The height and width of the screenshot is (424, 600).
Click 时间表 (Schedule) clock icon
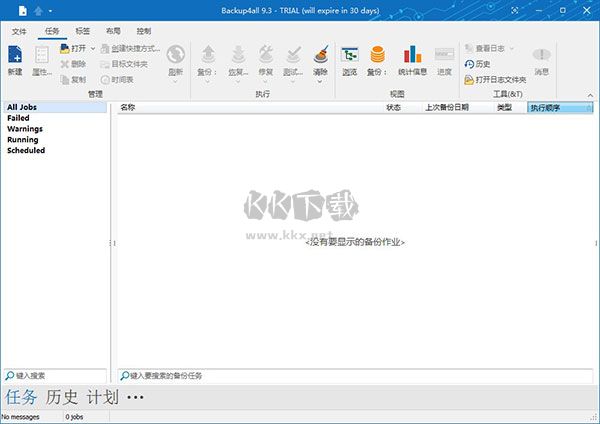click(105, 80)
